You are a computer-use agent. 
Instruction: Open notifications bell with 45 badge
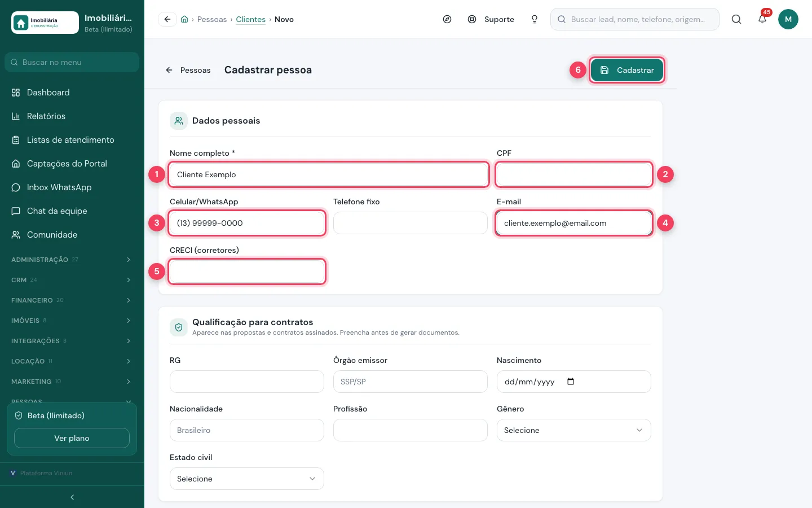762,19
